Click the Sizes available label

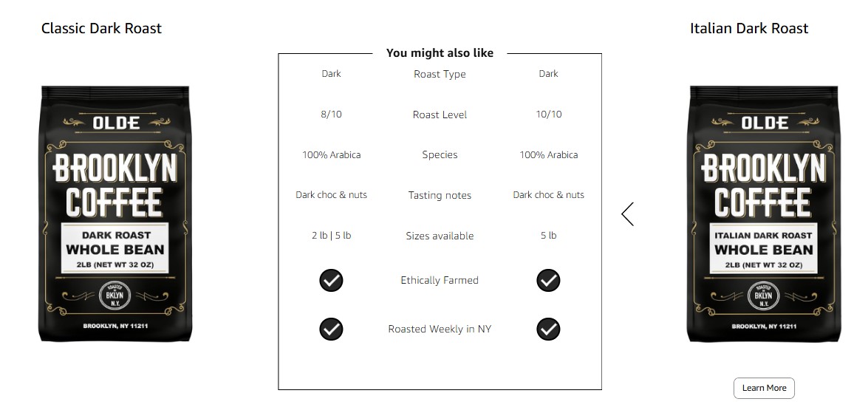click(x=440, y=236)
